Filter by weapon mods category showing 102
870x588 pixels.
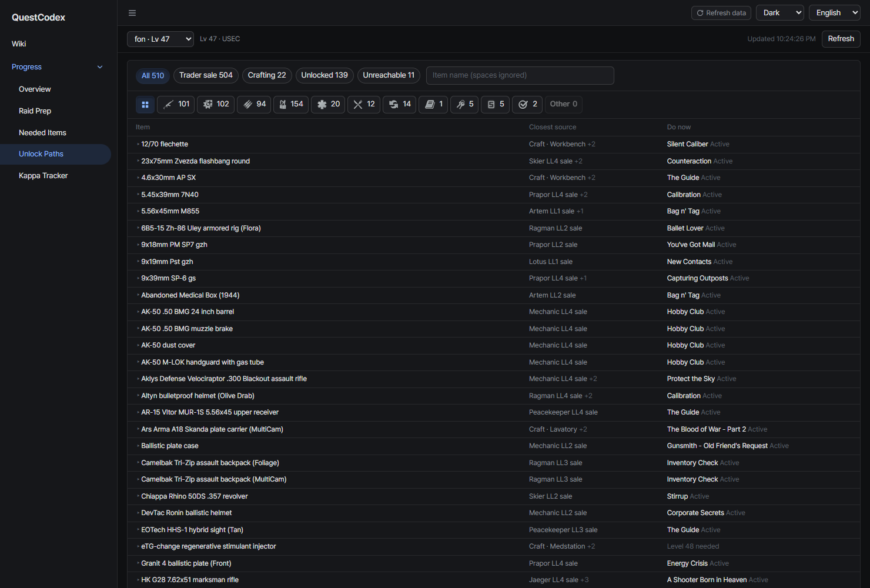click(216, 105)
